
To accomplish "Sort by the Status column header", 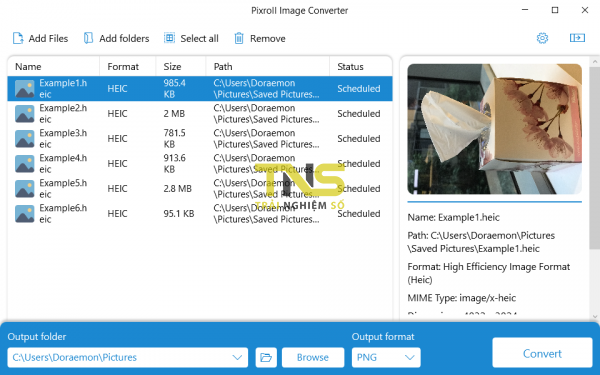I will [x=361, y=67].
